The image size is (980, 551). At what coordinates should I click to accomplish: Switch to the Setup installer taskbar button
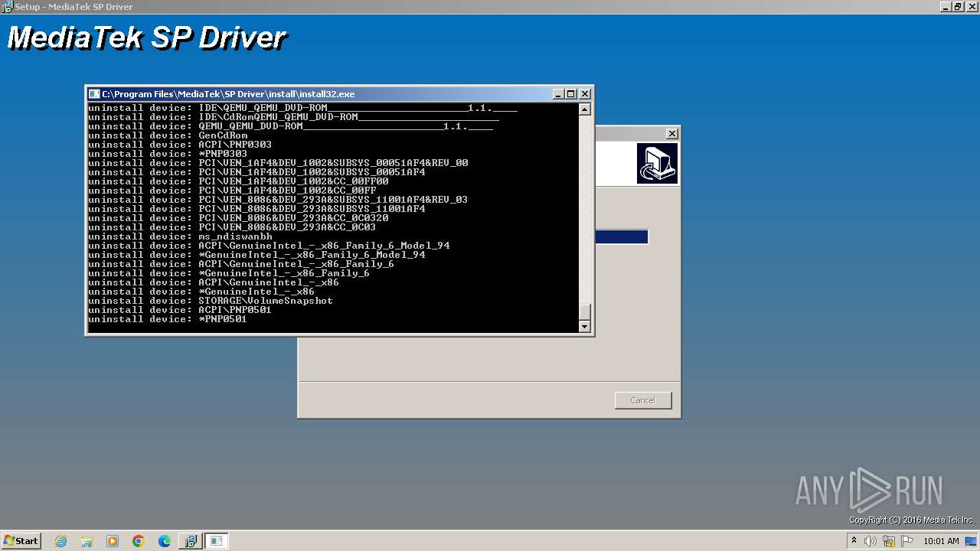[x=190, y=541]
